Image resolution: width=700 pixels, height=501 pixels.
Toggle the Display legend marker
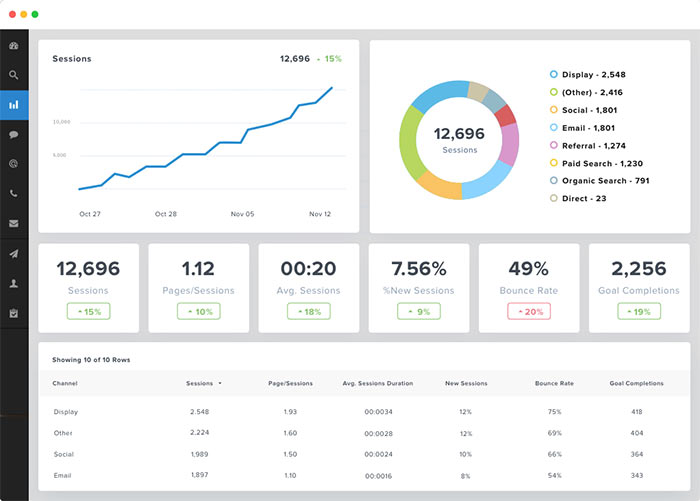pos(553,74)
